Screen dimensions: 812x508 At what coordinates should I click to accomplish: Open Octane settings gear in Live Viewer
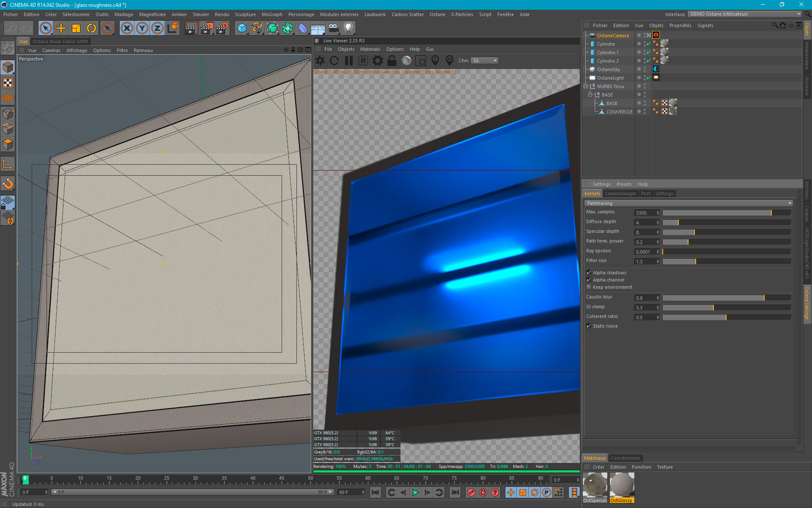(x=377, y=61)
